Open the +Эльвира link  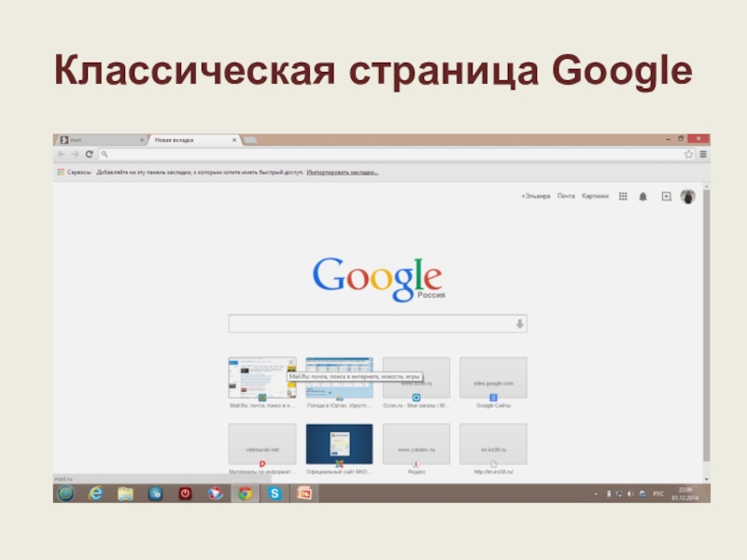tap(535, 196)
